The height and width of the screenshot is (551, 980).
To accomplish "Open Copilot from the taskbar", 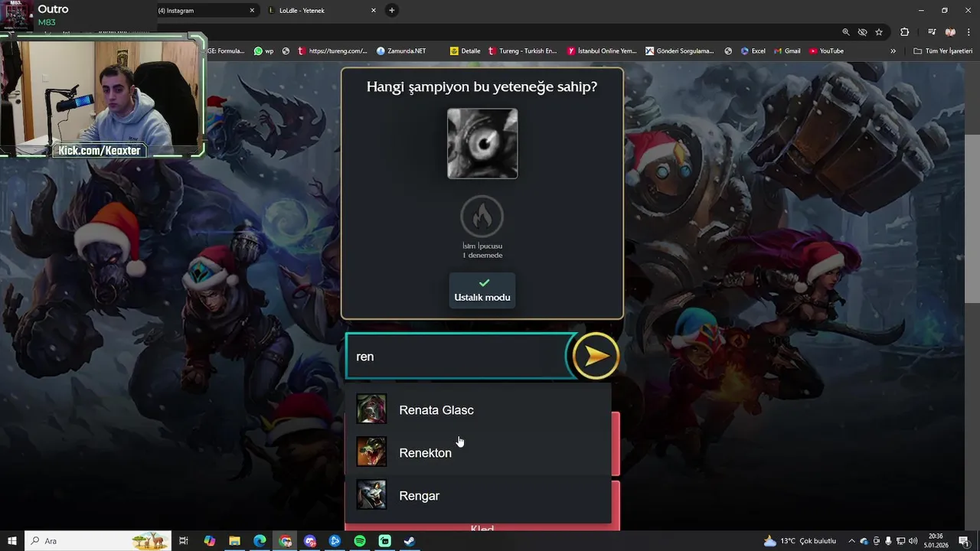I will [x=210, y=541].
